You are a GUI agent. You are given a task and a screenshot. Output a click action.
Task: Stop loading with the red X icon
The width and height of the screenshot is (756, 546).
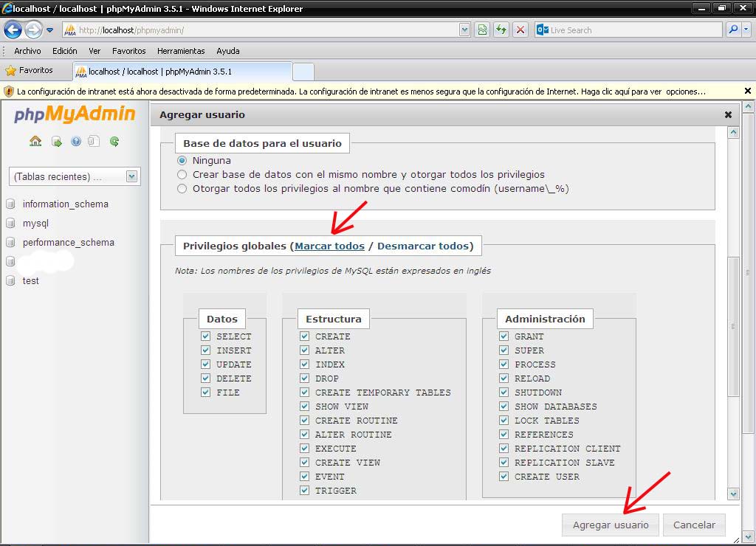[520, 30]
